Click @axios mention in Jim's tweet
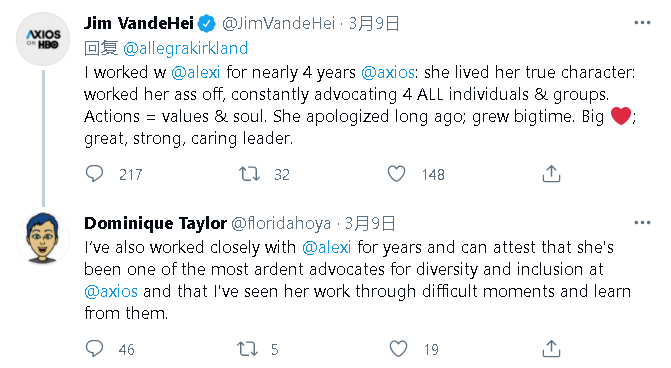 [x=388, y=72]
